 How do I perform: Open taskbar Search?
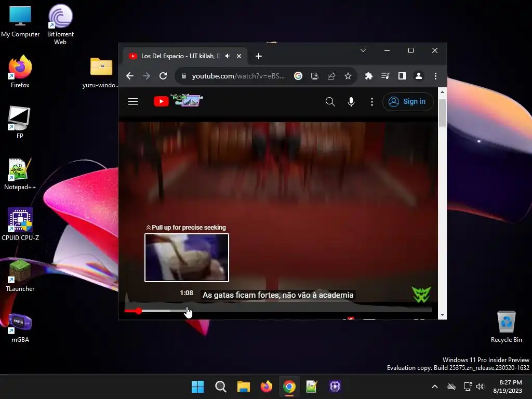[220, 387]
